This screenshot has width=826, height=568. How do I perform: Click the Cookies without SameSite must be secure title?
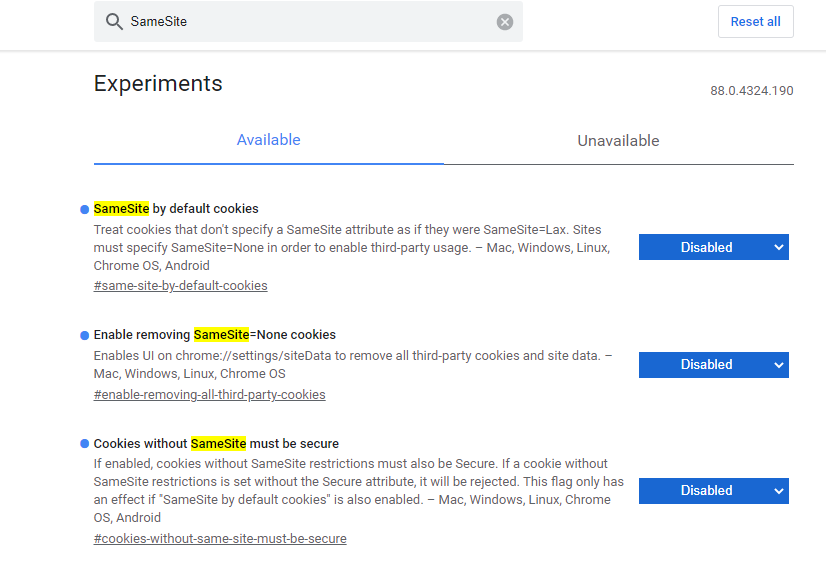216,444
